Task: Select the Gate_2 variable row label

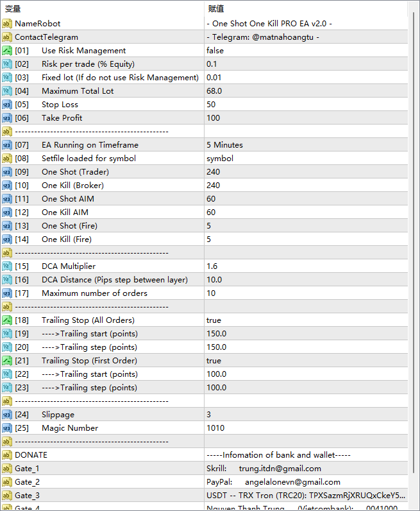Action: 28,482
